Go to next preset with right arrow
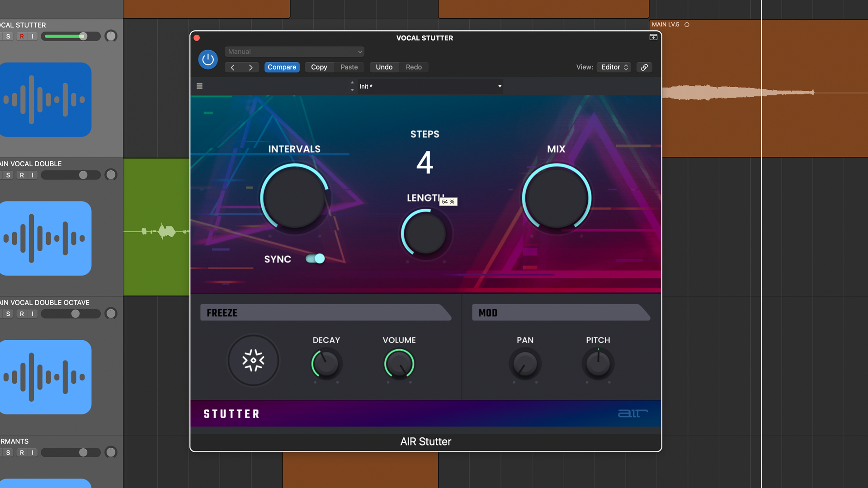This screenshot has width=868, height=488. pyautogui.click(x=250, y=67)
